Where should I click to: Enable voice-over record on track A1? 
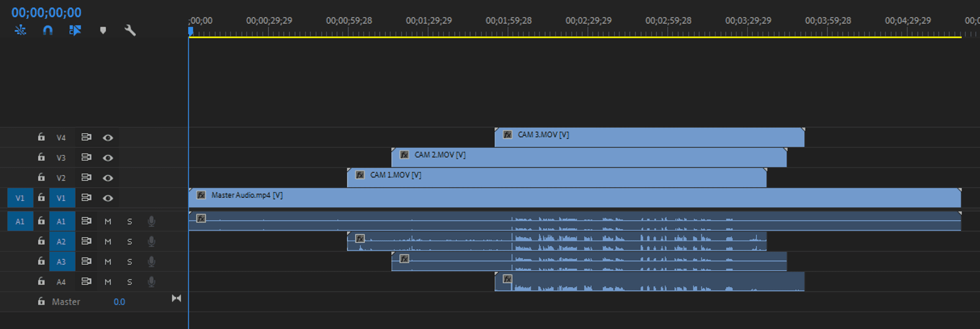click(151, 221)
